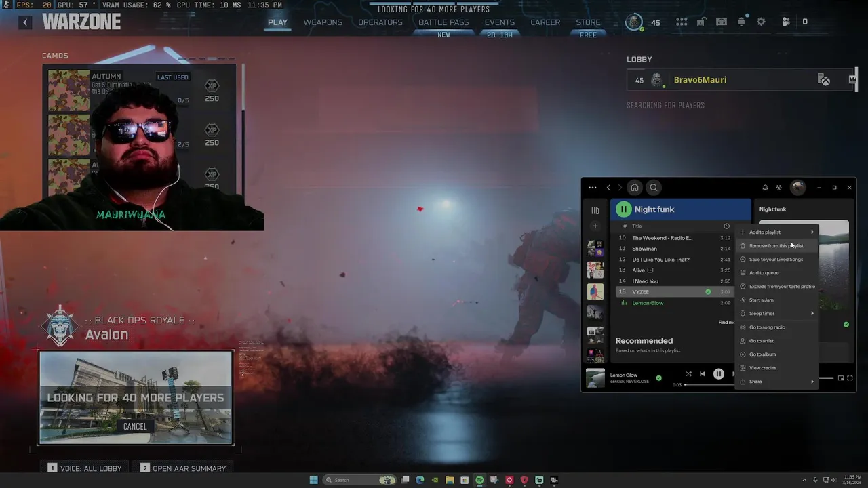
Task: Open the BATTLE PASS tab
Action: (443, 22)
